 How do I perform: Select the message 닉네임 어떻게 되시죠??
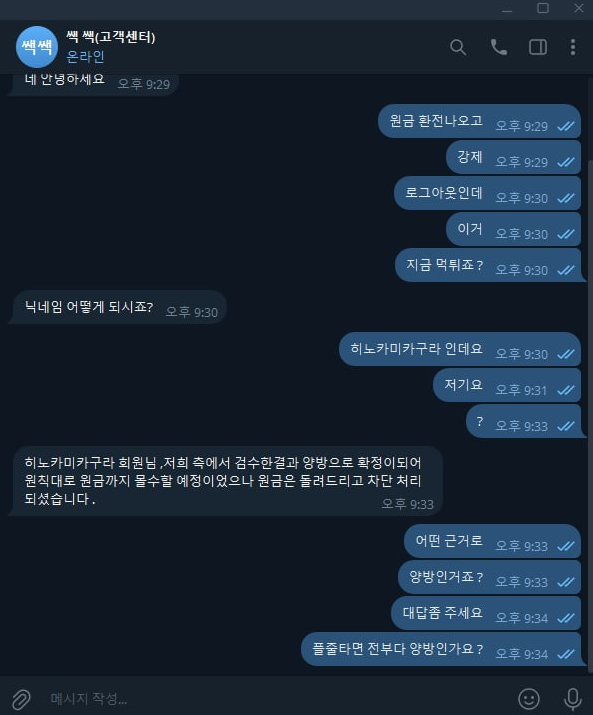118,307
